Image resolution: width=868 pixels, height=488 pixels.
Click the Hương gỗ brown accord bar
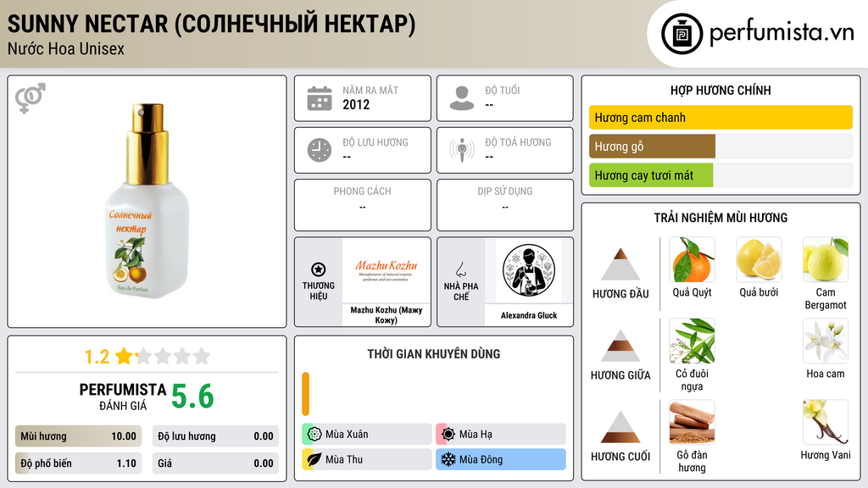coord(652,147)
